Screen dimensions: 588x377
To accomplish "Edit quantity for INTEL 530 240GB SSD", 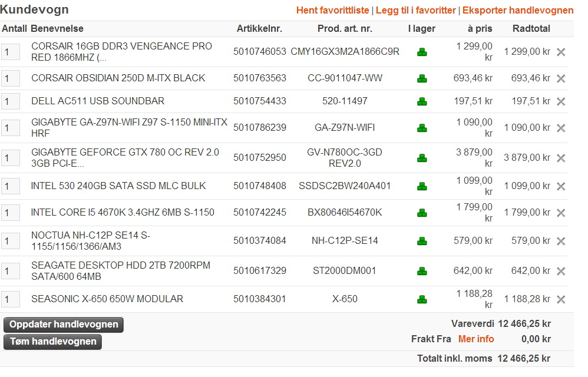I will click(x=11, y=186).
